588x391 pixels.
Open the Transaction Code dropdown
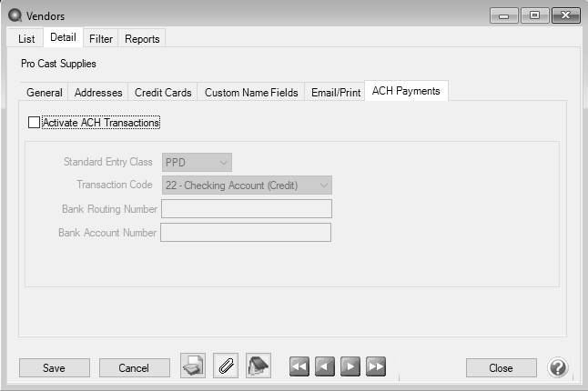[247, 185]
